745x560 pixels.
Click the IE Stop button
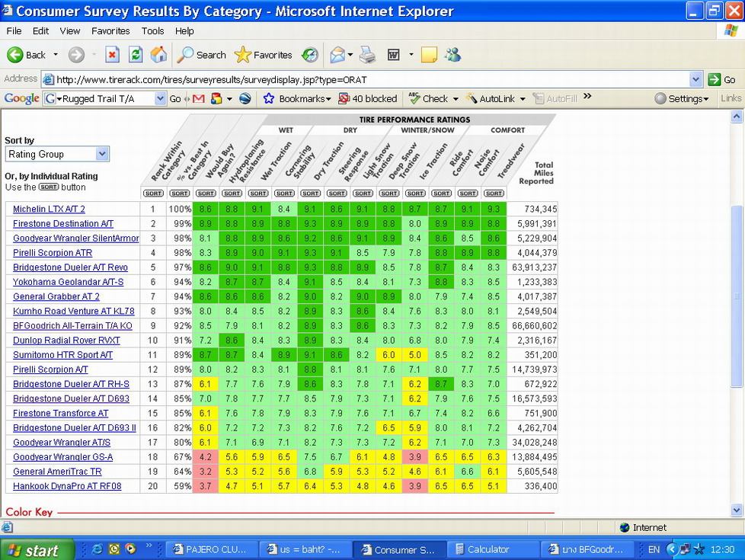point(112,55)
